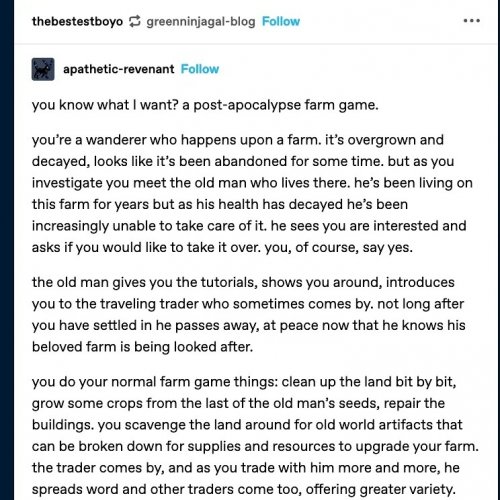
Task: Follow greenninjagal-blog
Action: click(x=281, y=21)
